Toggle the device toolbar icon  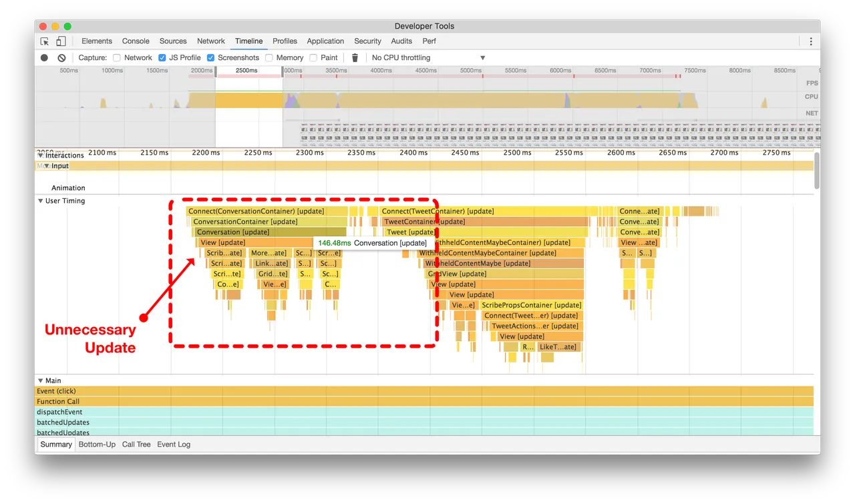point(59,41)
